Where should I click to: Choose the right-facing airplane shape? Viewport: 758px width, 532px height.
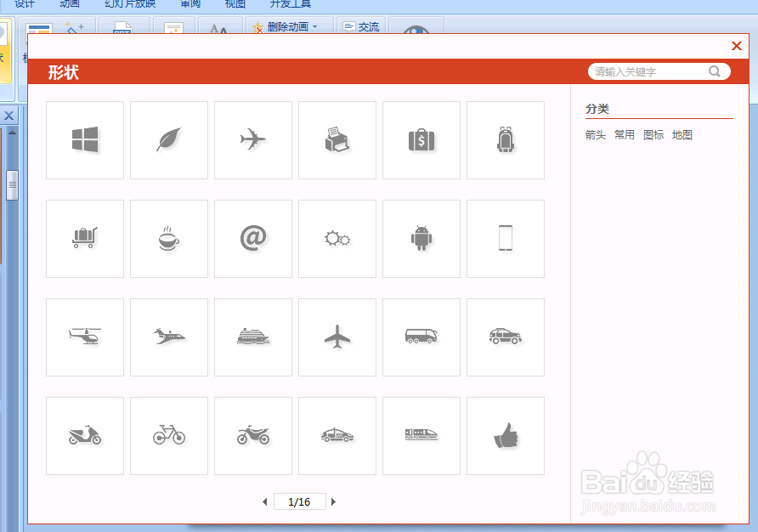253,140
